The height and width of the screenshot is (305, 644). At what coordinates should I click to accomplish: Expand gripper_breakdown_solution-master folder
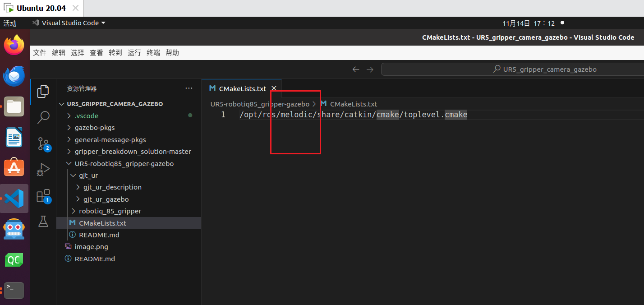click(69, 152)
